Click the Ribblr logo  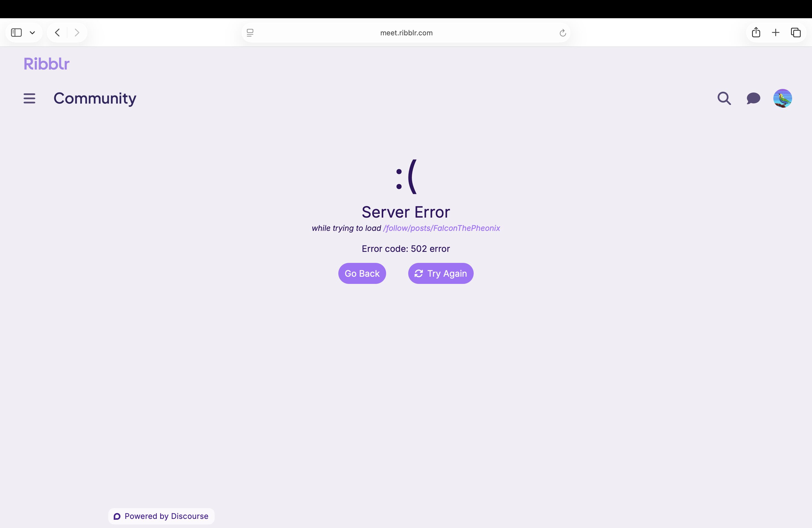[x=46, y=64]
